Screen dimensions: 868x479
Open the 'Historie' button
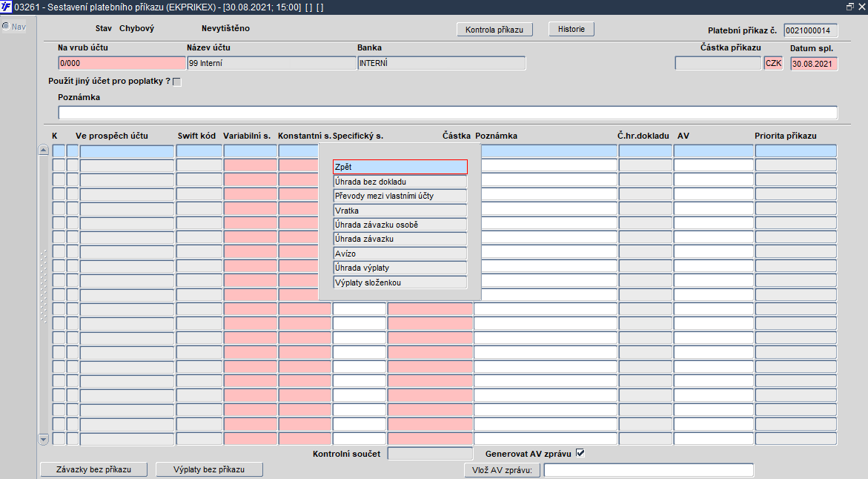(x=572, y=29)
